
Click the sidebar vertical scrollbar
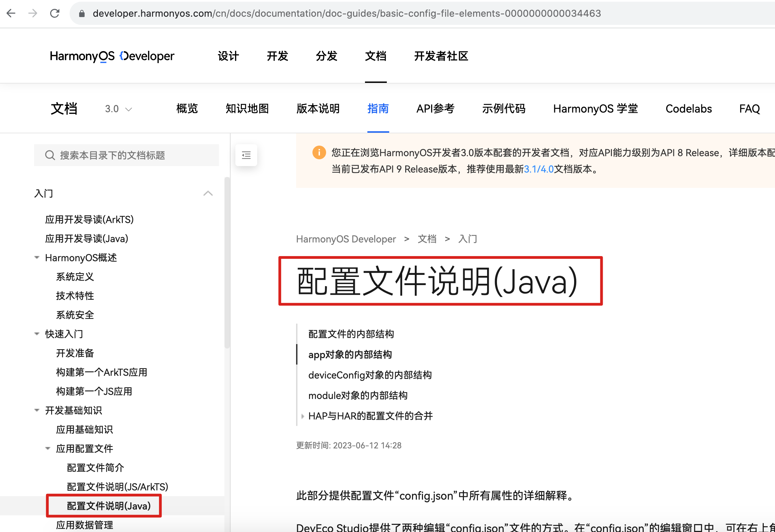(x=227, y=263)
